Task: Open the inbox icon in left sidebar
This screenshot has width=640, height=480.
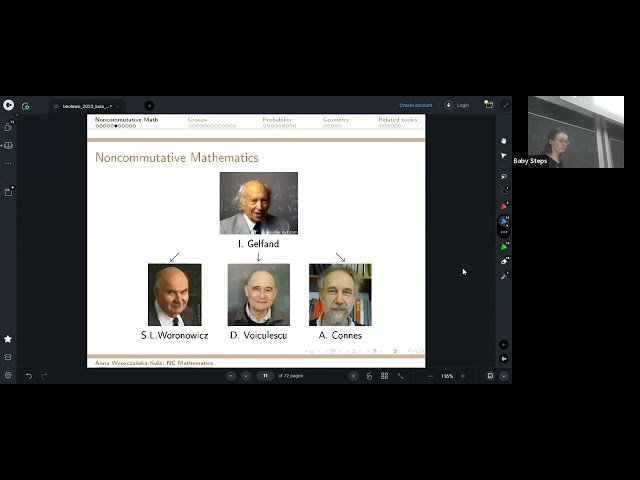Action: 8,357
